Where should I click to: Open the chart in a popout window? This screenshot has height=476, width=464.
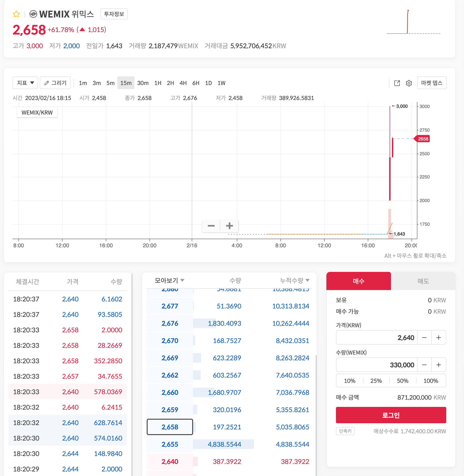(397, 83)
